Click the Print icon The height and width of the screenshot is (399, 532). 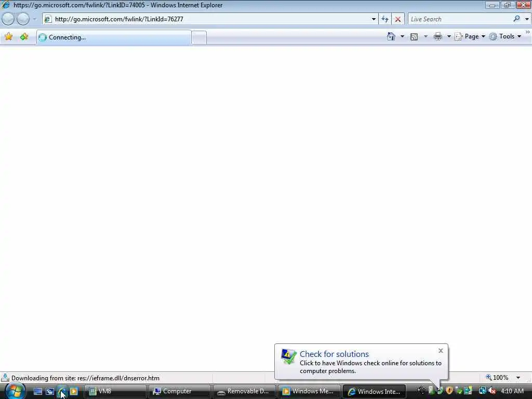pyautogui.click(x=438, y=36)
